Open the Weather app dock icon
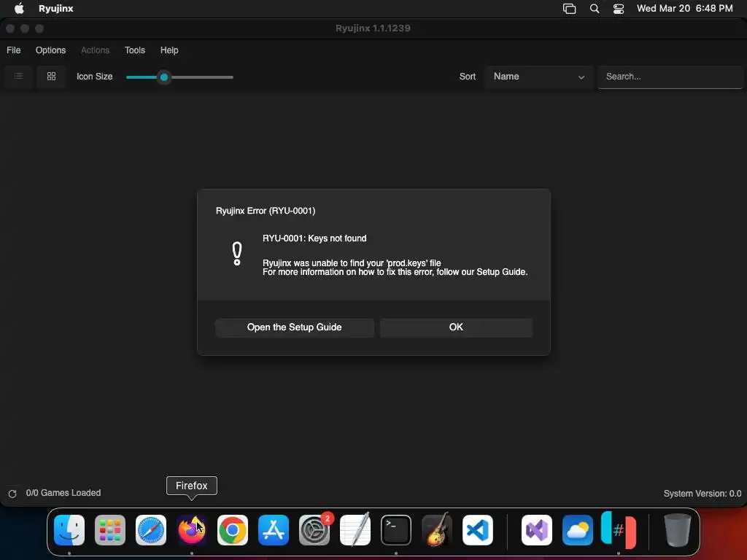Viewport: 747px width, 560px height. pyautogui.click(x=578, y=529)
